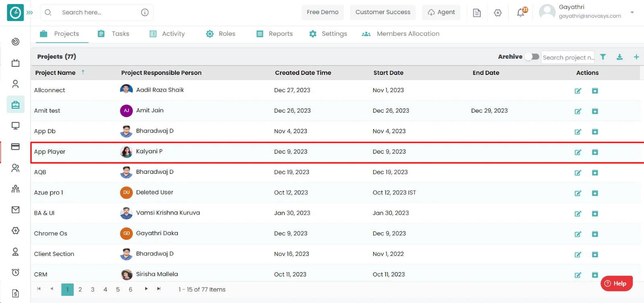
Task: Click edit icon for BA & UI row
Action: click(578, 214)
